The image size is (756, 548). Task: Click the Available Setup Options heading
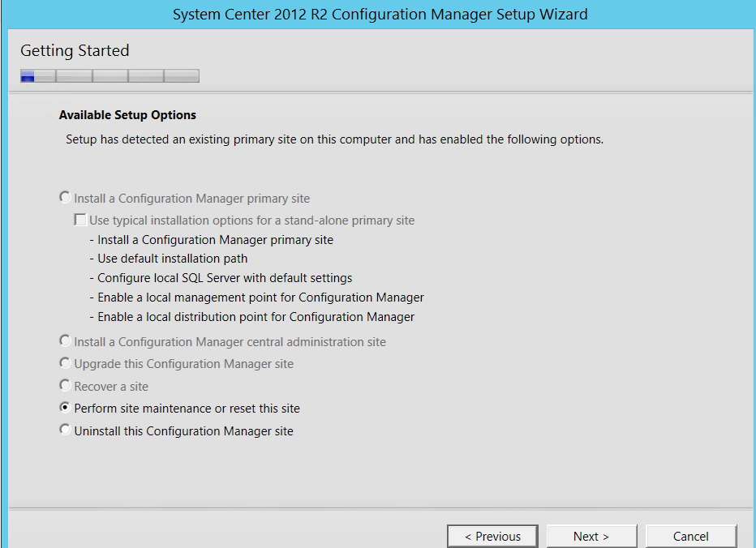(128, 115)
